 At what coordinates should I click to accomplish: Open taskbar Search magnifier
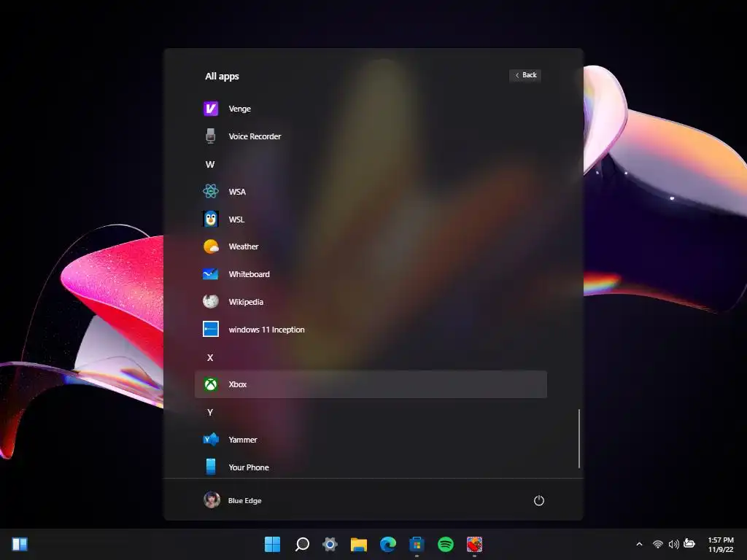(x=302, y=544)
